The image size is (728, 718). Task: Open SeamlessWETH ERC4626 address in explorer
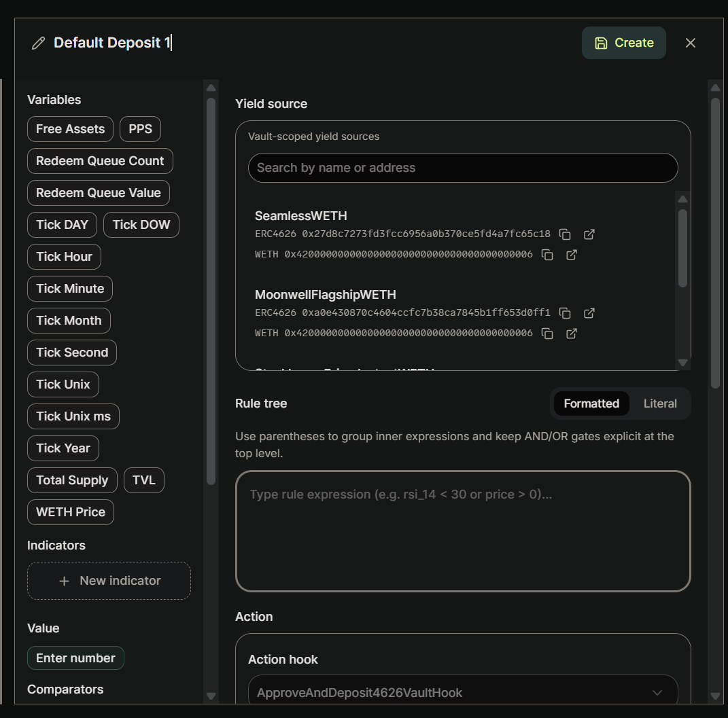click(x=589, y=234)
